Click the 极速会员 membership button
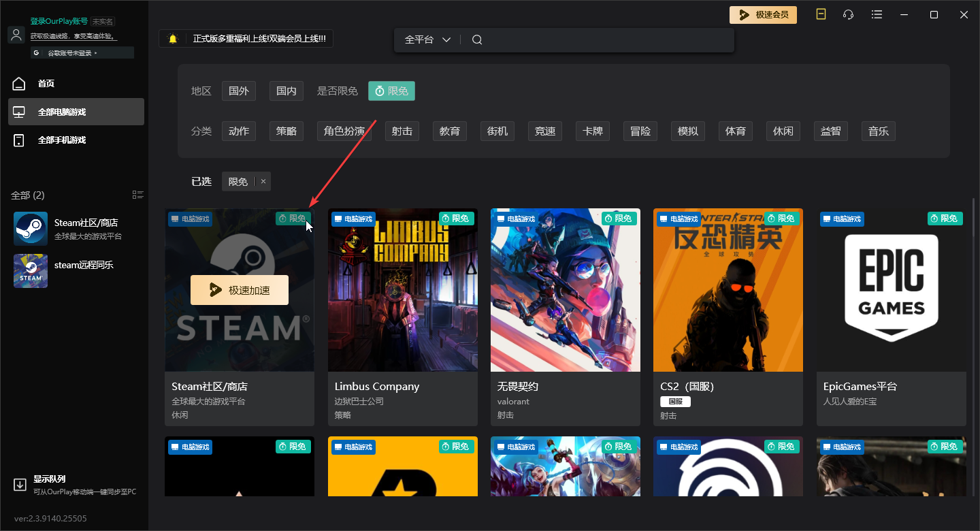The image size is (980, 531). [763, 14]
